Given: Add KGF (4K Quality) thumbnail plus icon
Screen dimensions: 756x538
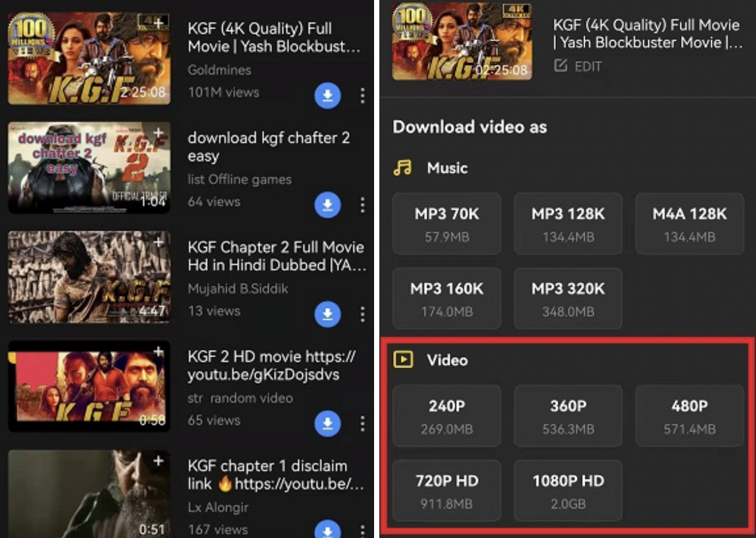Looking at the screenshot, I should [158, 22].
